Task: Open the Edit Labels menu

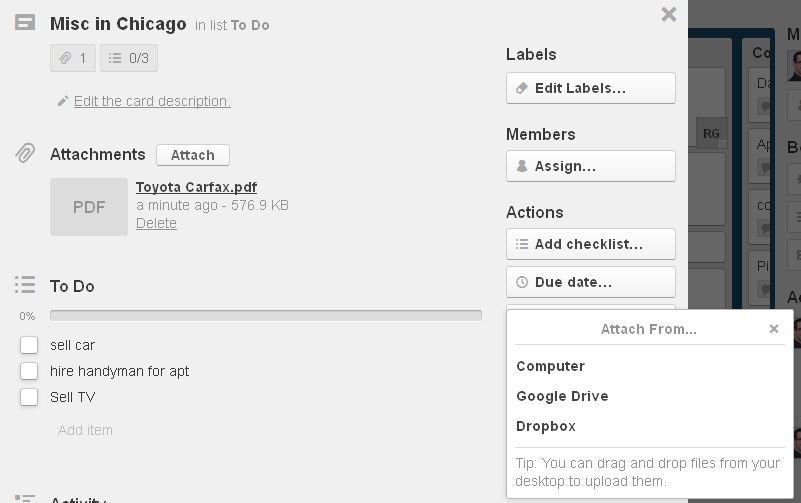Action: pos(591,88)
